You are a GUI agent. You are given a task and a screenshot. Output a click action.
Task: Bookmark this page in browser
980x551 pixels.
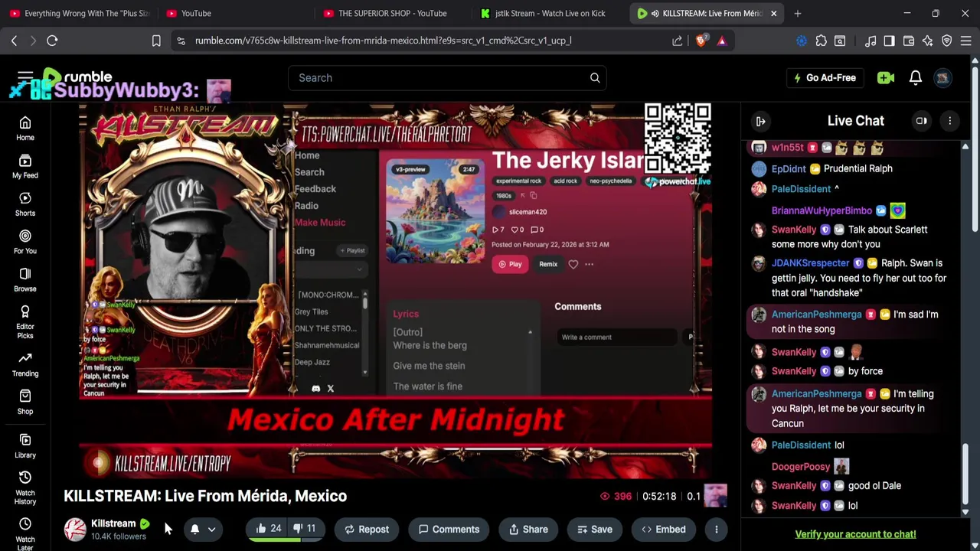tap(156, 41)
